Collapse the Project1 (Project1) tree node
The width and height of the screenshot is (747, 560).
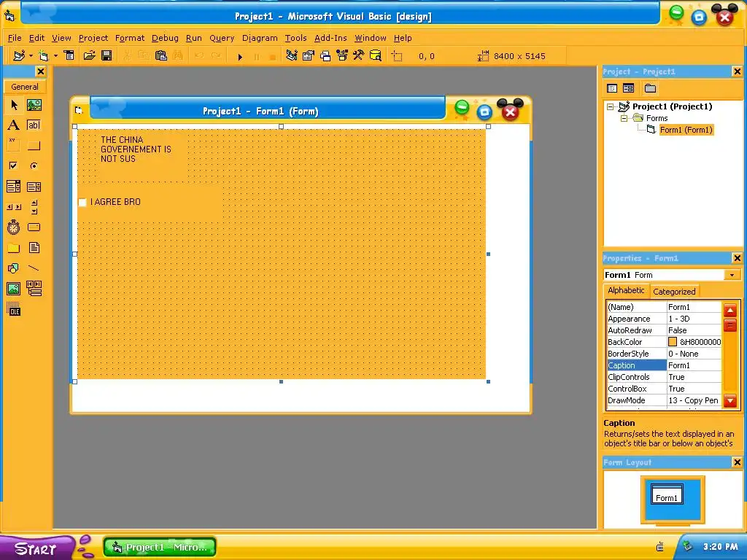[x=610, y=106]
